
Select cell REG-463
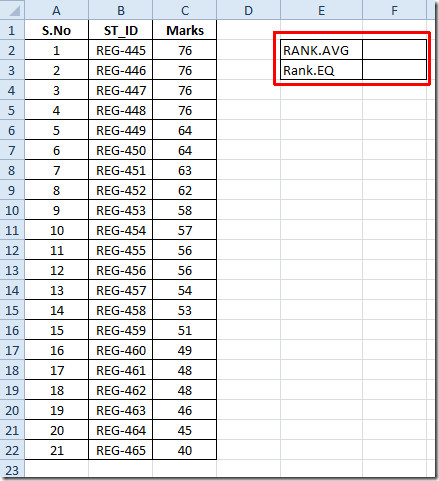click(120, 410)
